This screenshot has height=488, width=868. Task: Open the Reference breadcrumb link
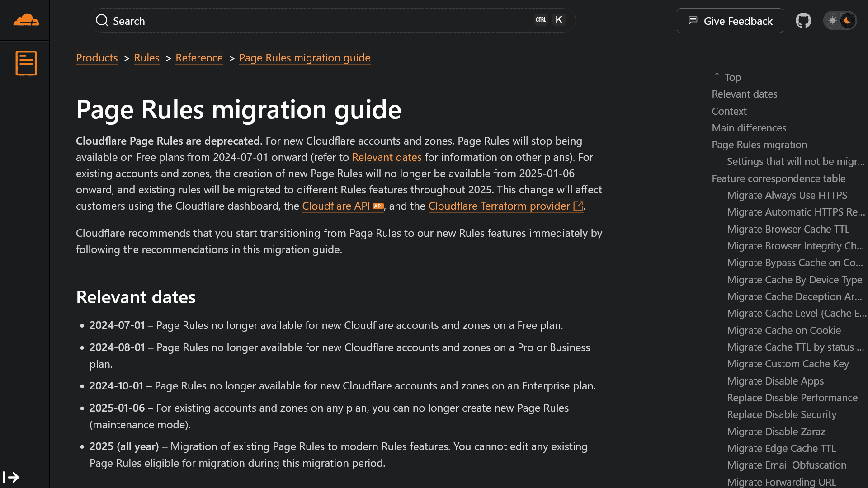199,58
